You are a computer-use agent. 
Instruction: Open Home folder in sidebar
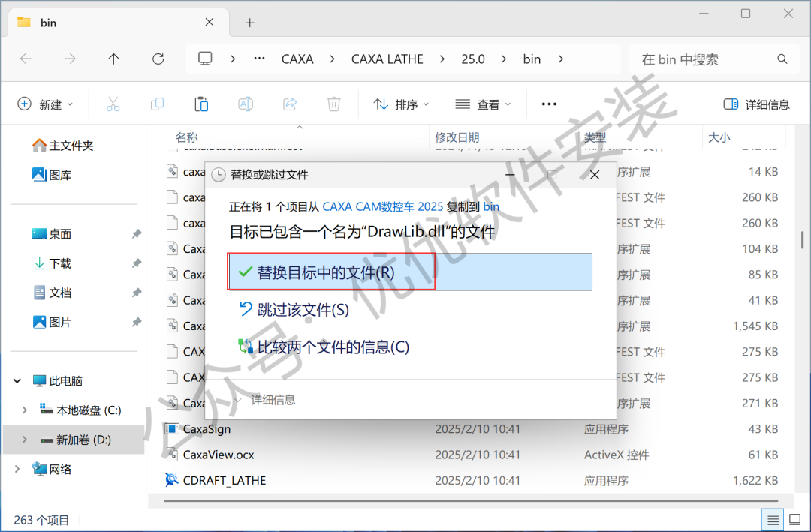click(62, 146)
